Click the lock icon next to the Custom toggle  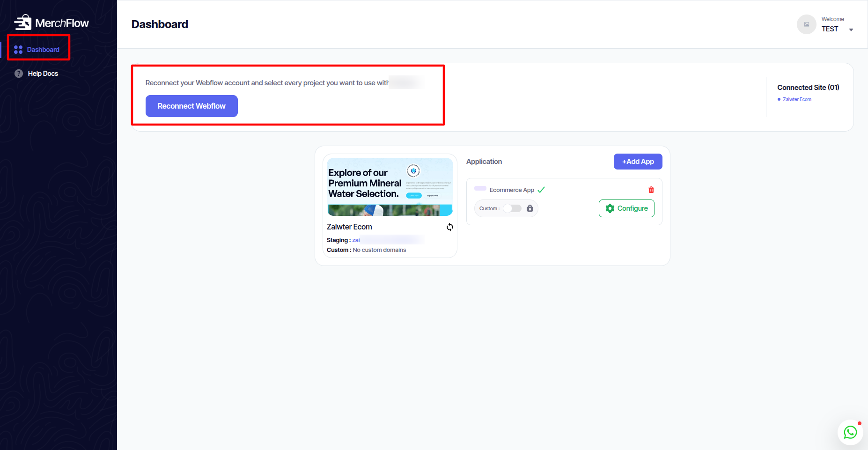click(530, 208)
